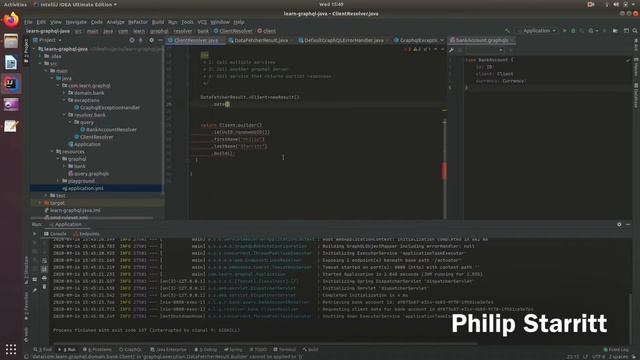Viewport: 640px width, 360px height.
Task: Open Run panel settings gear
Action: tap(619, 224)
